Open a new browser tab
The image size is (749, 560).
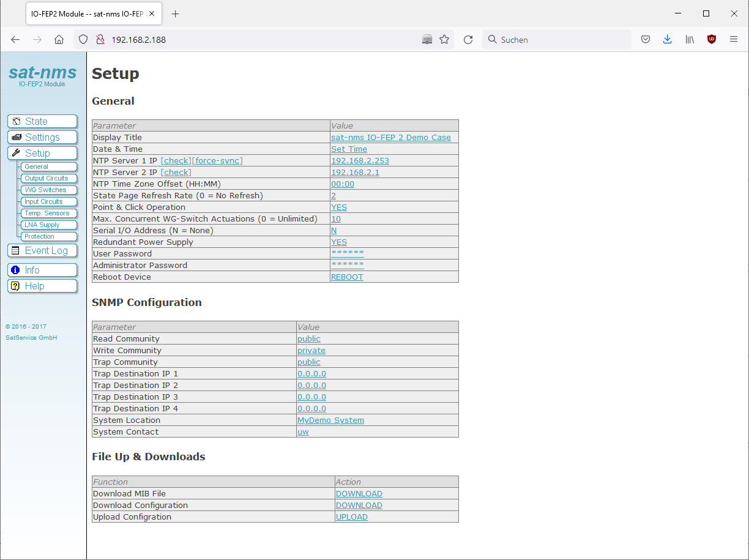(x=176, y=14)
